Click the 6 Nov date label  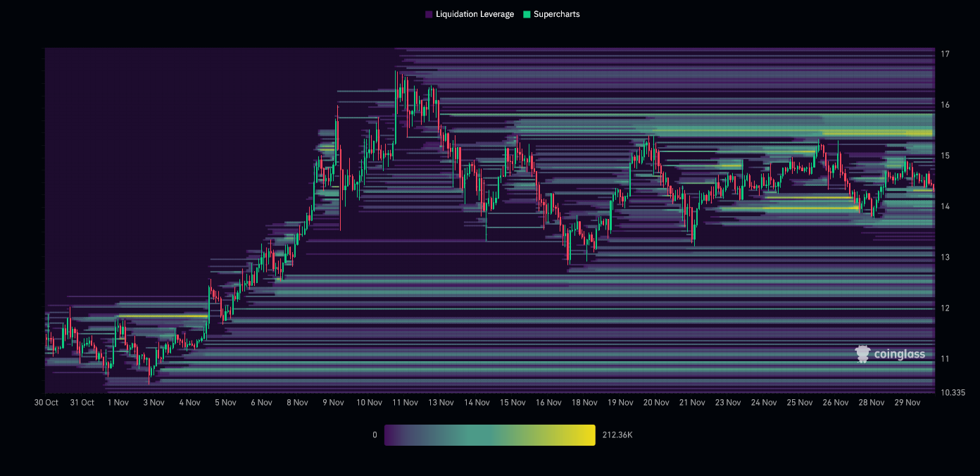[x=261, y=403]
